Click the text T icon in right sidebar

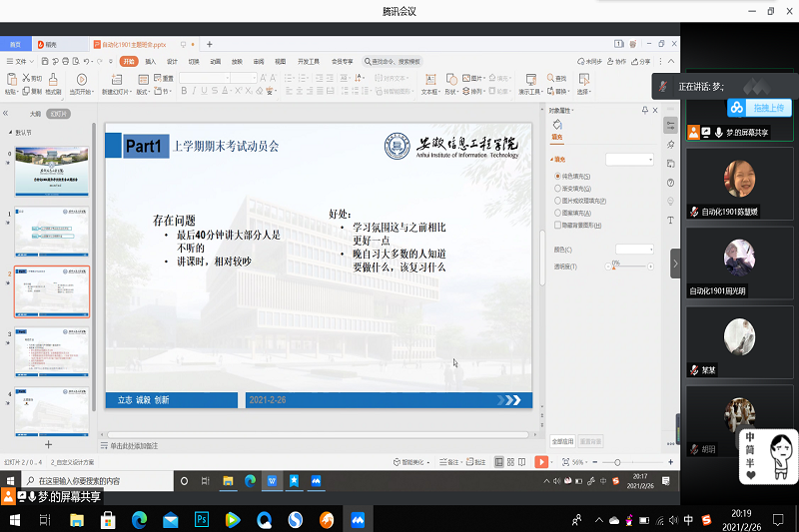670,221
